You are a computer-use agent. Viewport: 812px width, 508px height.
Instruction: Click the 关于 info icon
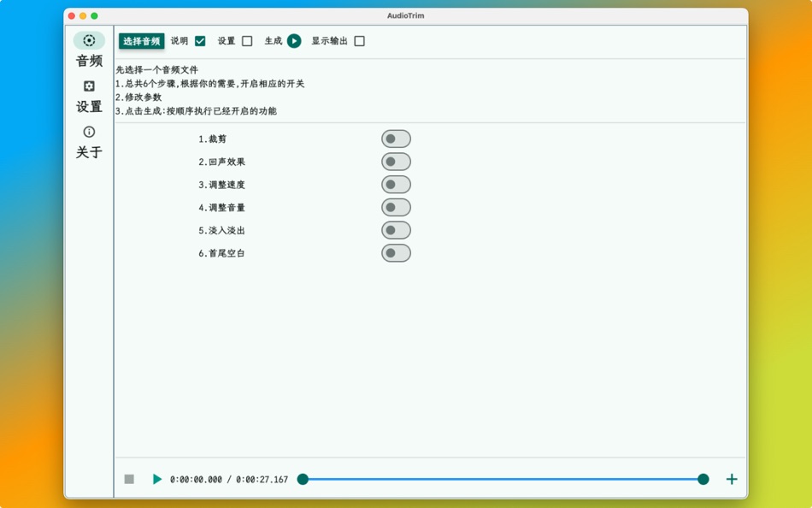pos(88,131)
